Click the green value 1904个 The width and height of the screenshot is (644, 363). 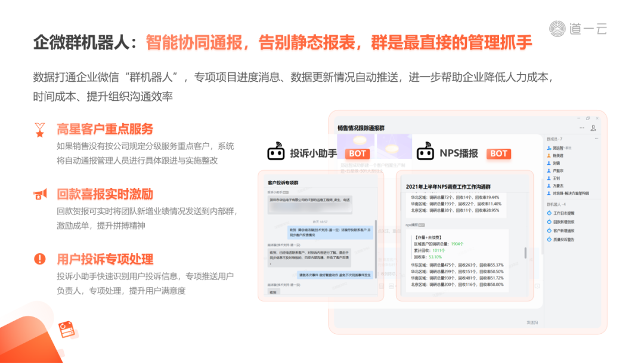[x=457, y=244]
